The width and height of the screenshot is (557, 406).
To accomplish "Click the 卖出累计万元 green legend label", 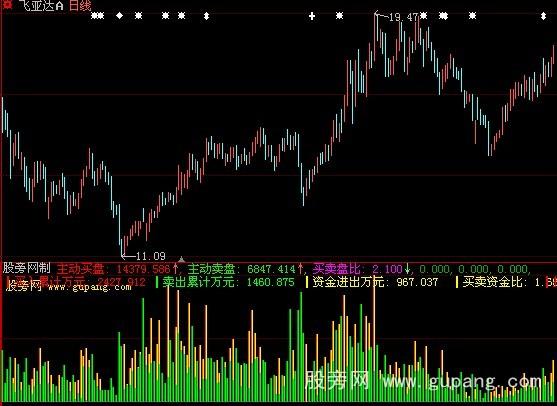I will [x=198, y=282].
